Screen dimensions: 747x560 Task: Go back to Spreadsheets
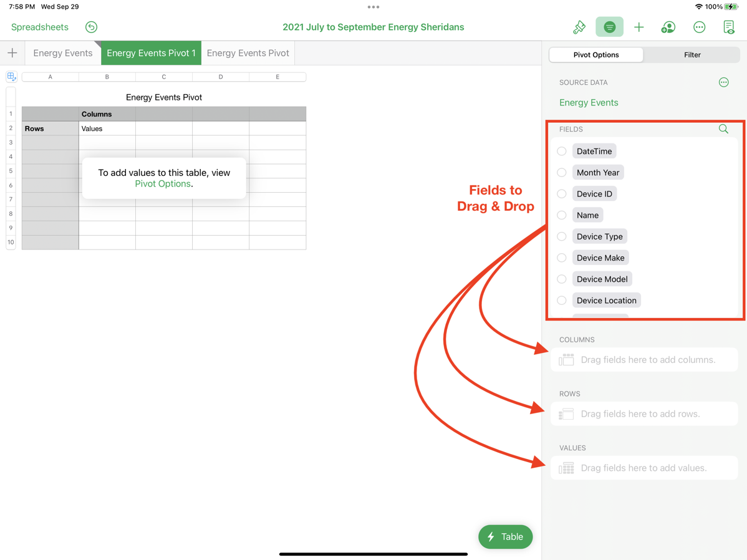(x=40, y=27)
